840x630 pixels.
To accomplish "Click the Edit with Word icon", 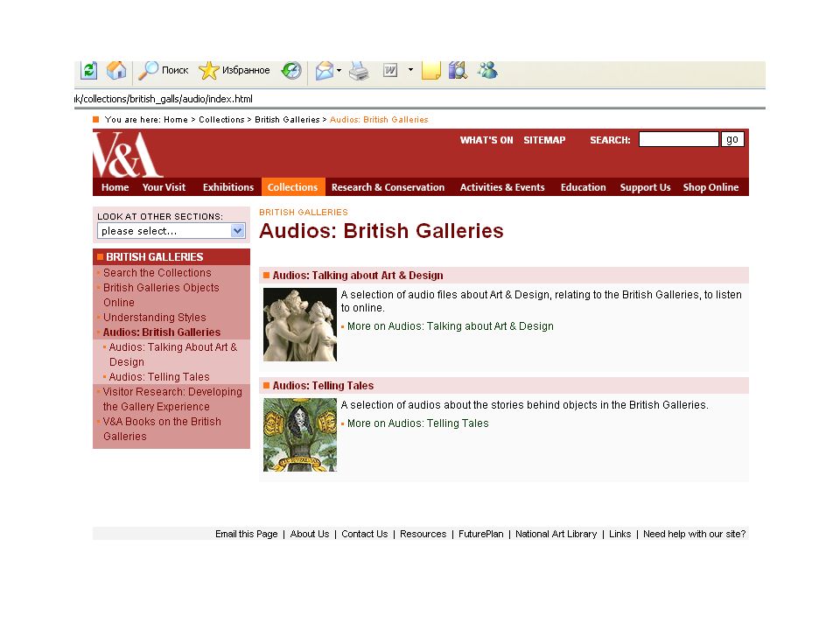I will (x=390, y=70).
